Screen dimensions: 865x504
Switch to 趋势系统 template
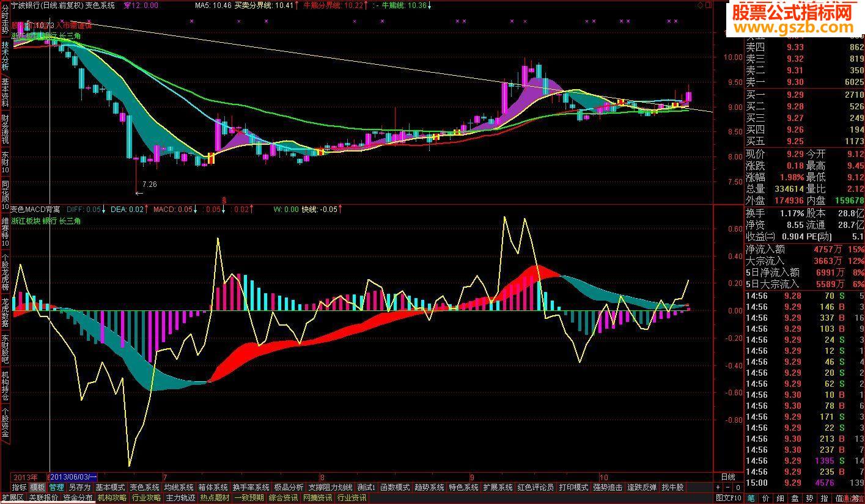[429, 488]
